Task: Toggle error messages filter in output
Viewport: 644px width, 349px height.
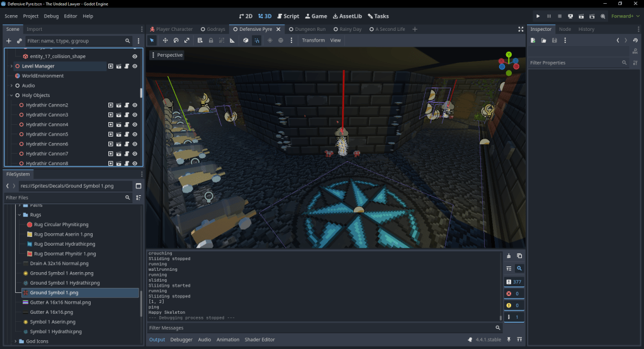Action: 513,294
